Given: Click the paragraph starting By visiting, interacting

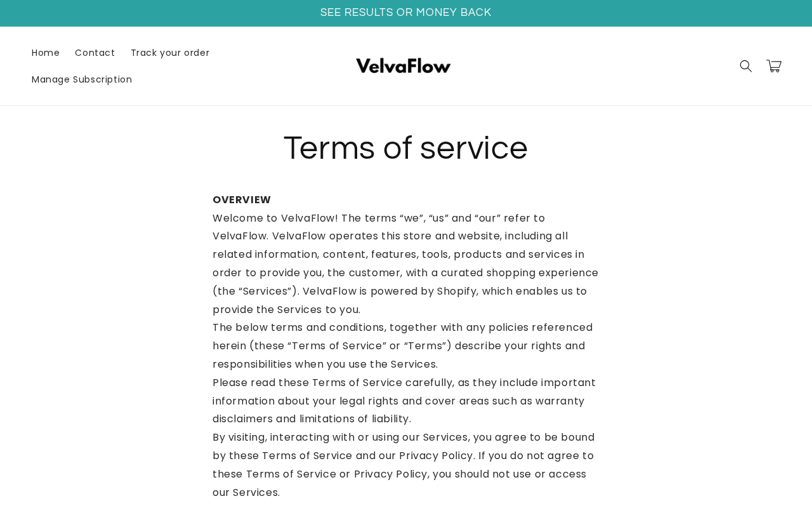Looking at the screenshot, I should click(x=406, y=465).
